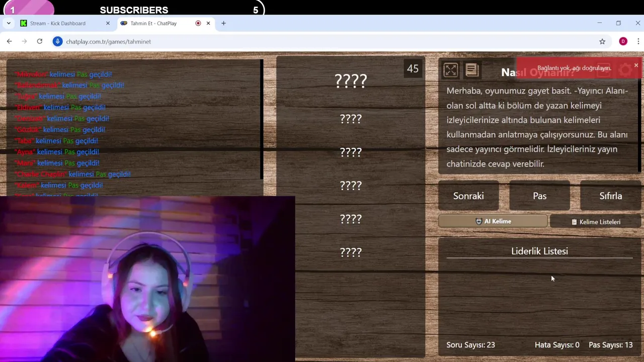Click the Merhaba instructions paragraph text
The image size is (644, 362).
click(x=537, y=127)
